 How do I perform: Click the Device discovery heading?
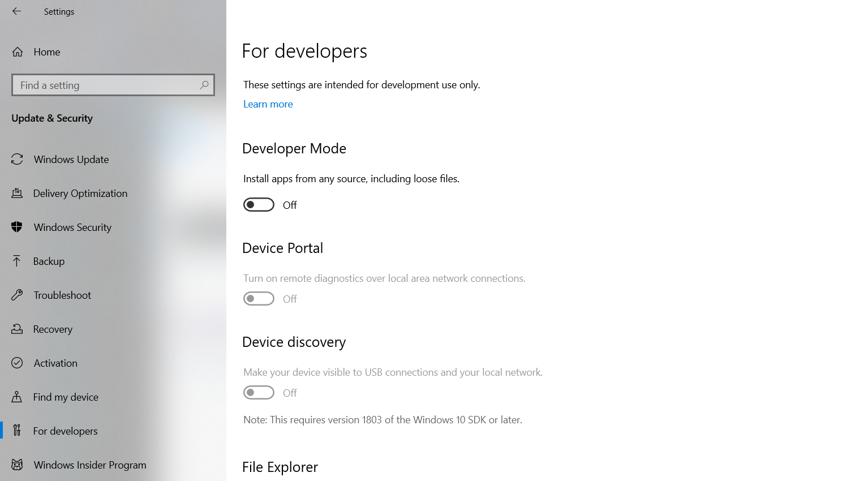(294, 342)
